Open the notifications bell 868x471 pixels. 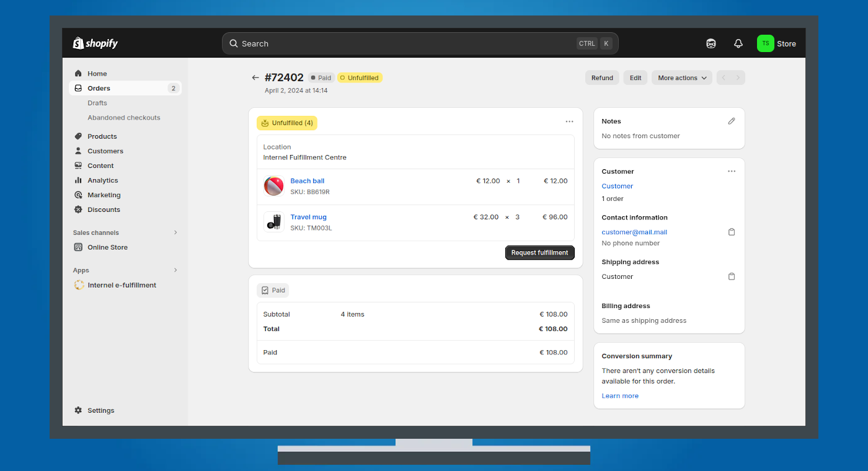(738, 43)
